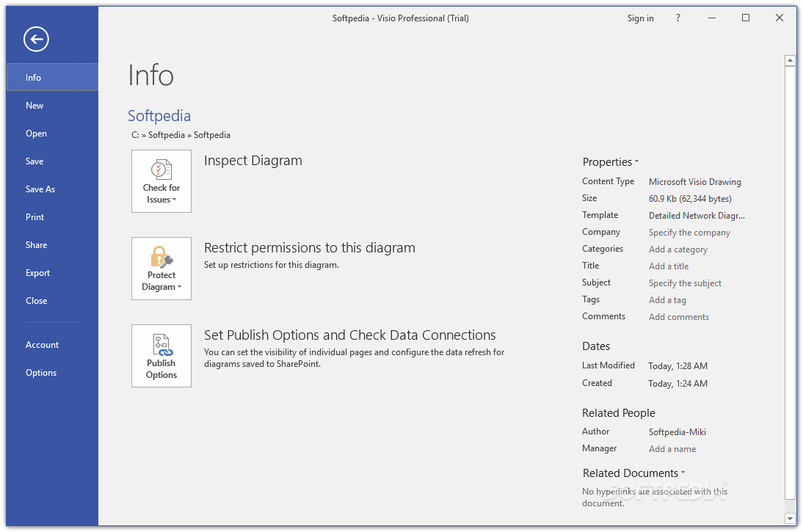
Task: Open the Protect Diagram menu
Action: pyautogui.click(x=161, y=269)
